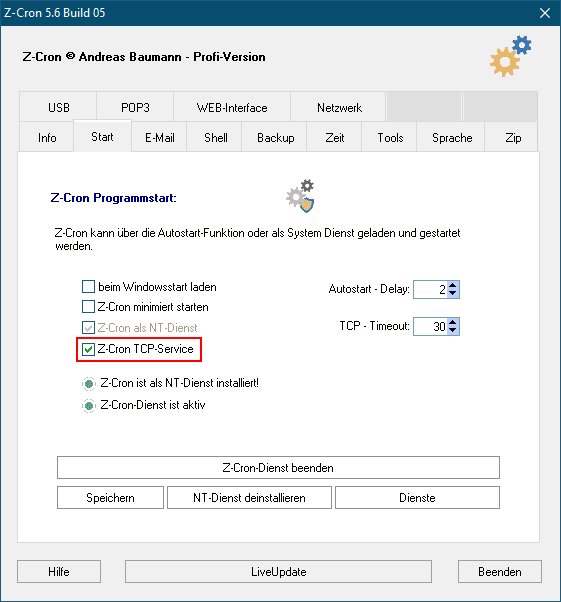561x602 pixels.
Task: Open the Tools tab
Action: [390, 137]
